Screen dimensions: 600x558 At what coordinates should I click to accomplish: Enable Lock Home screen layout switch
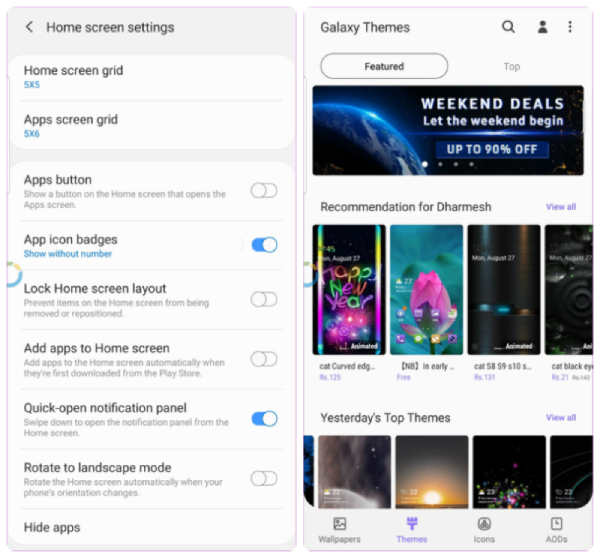click(264, 299)
